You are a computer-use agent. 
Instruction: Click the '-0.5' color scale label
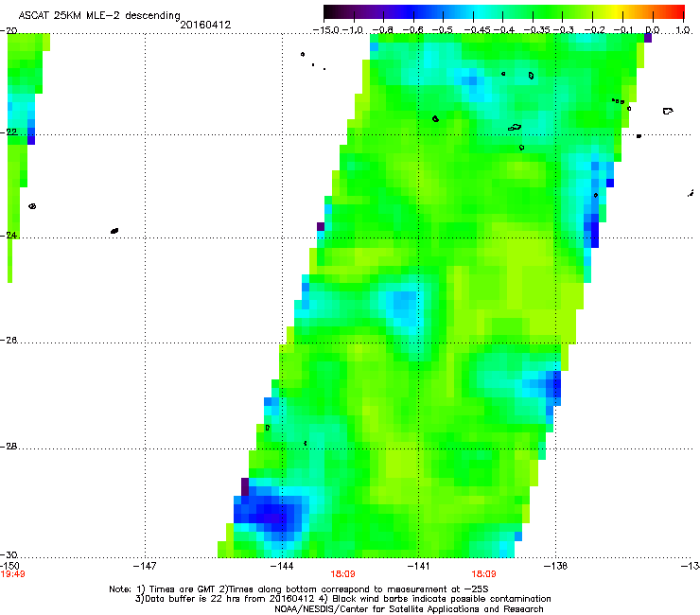tap(443, 30)
